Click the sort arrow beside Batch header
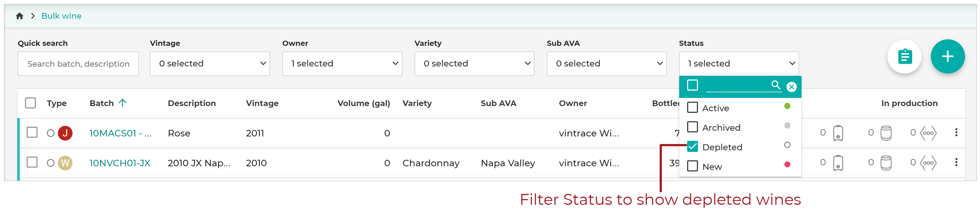This screenshot has width=980, height=217. (123, 103)
